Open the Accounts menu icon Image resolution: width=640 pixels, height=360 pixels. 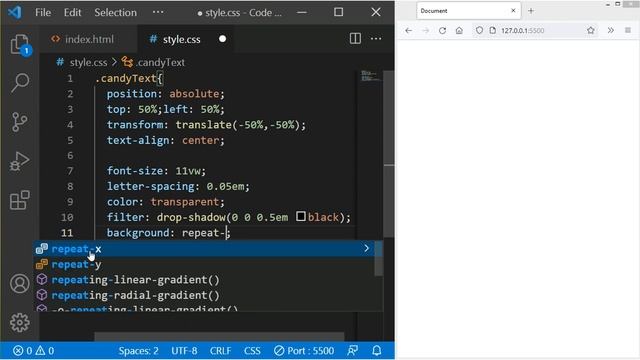20,284
